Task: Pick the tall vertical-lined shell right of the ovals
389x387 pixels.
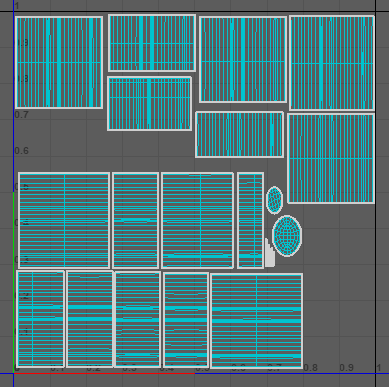Action: [x=331, y=158]
